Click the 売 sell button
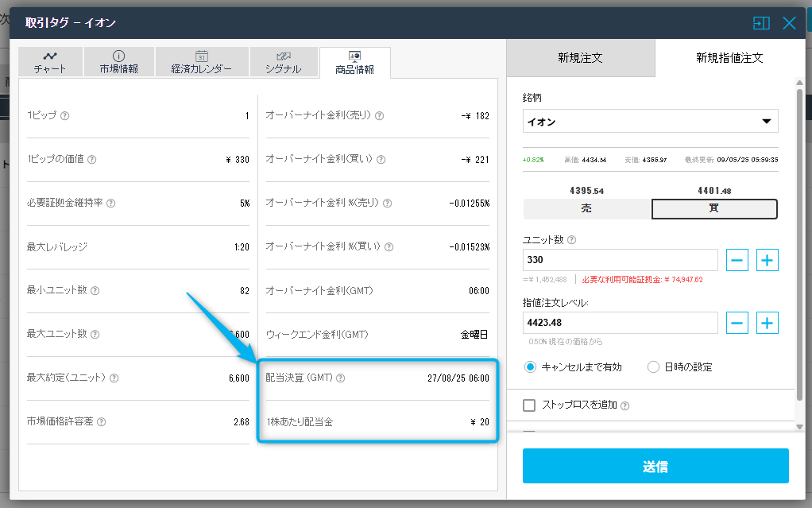This screenshot has width=812, height=508. coord(586,208)
